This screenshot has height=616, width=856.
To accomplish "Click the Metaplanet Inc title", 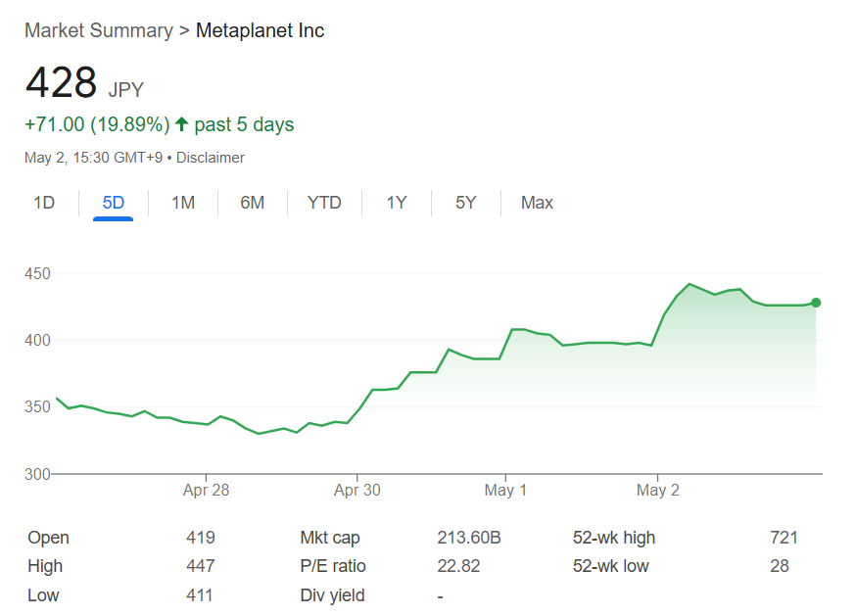I will pyautogui.click(x=260, y=30).
